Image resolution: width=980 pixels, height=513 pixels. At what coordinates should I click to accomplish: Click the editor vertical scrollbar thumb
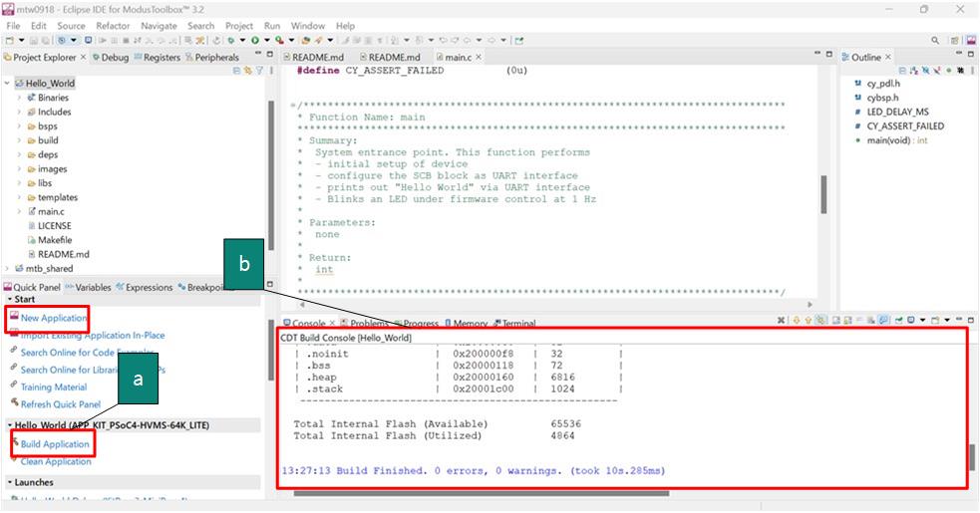(823, 194)
